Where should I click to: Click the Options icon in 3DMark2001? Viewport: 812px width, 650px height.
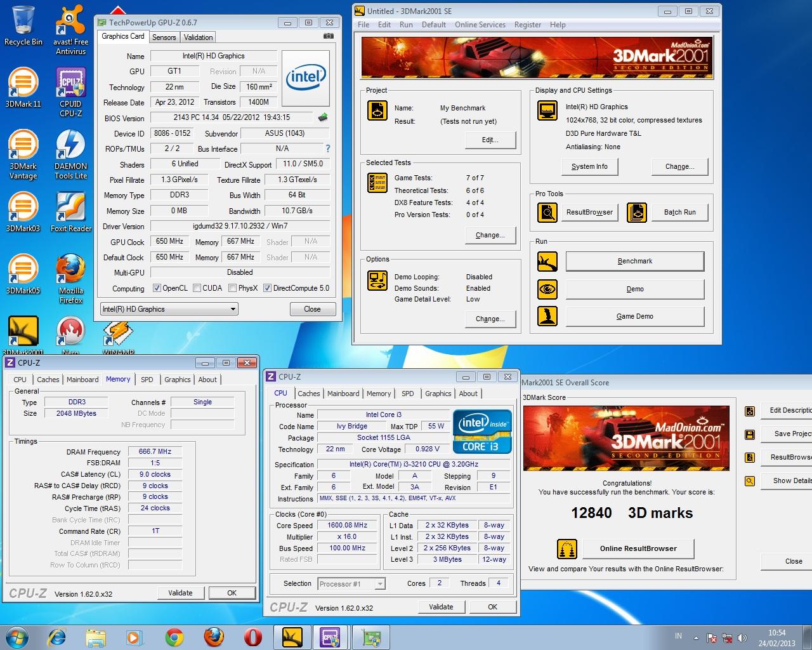(x=377, y=281)
